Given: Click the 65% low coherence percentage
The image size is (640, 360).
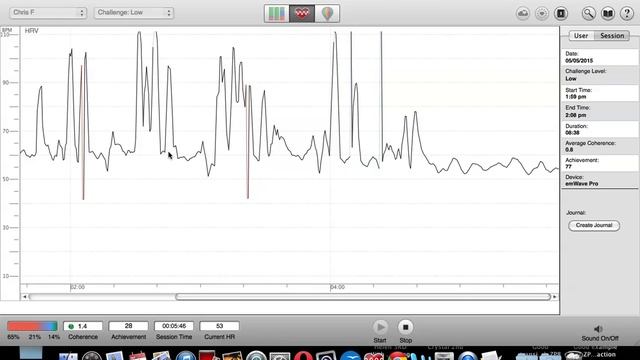Looking at the screenshot, I should point(13,337).
